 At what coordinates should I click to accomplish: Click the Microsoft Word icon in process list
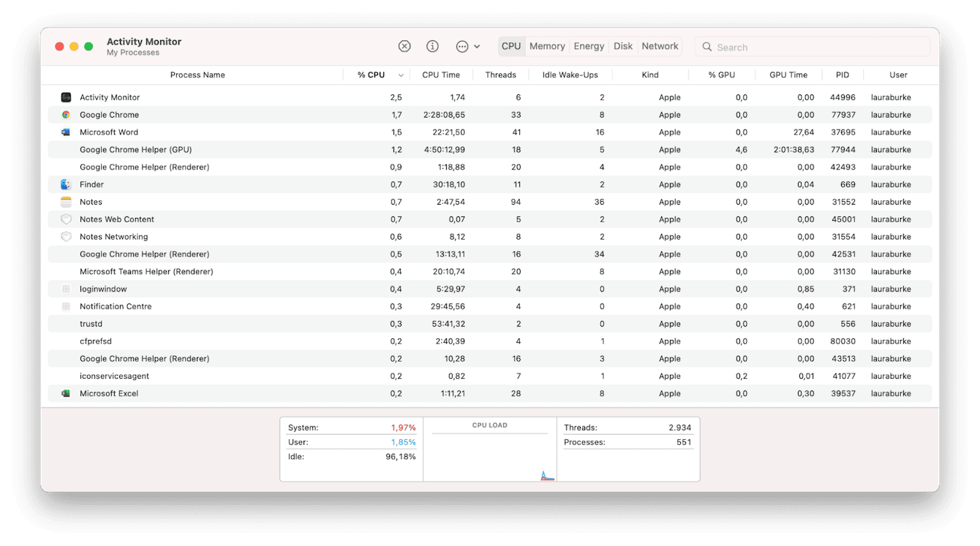pyautogui.click(x=66, y=132)
